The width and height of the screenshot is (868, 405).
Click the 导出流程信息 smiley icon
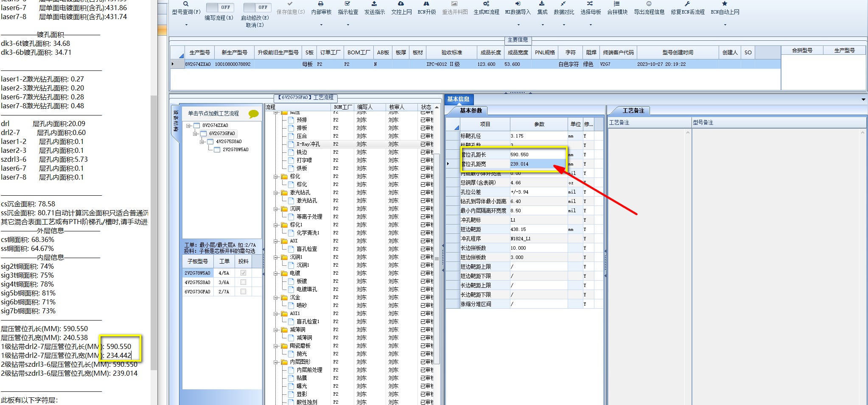[649, 3]
